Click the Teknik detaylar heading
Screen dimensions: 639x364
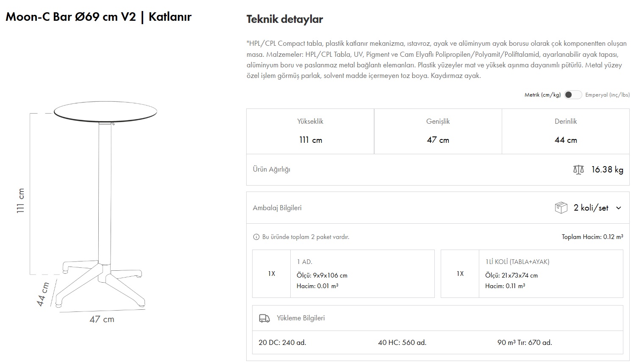point(285,19)
